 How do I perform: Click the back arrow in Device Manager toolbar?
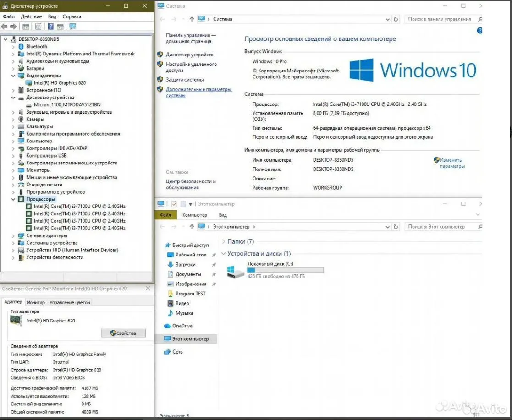pyautogui.click(x=4, y=27)
